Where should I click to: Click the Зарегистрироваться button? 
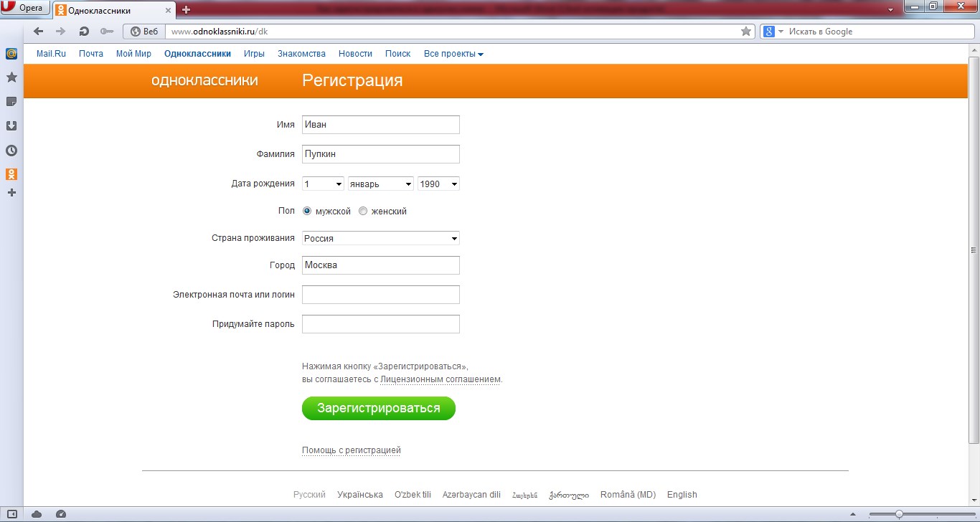pos(379,408)
